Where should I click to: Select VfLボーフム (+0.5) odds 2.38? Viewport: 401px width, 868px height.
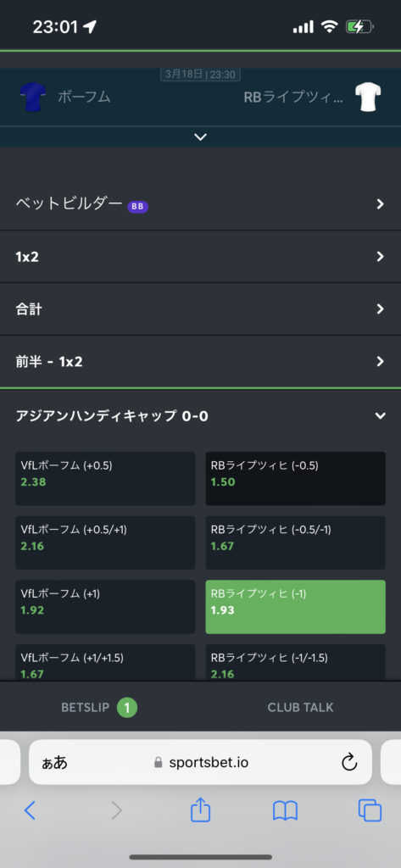point(105,479)
